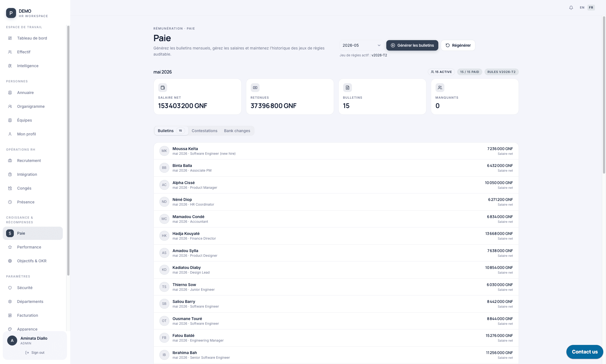Open the Bank changes tab
The height and width of the screenshot is (364, 606).
[237, 131]
